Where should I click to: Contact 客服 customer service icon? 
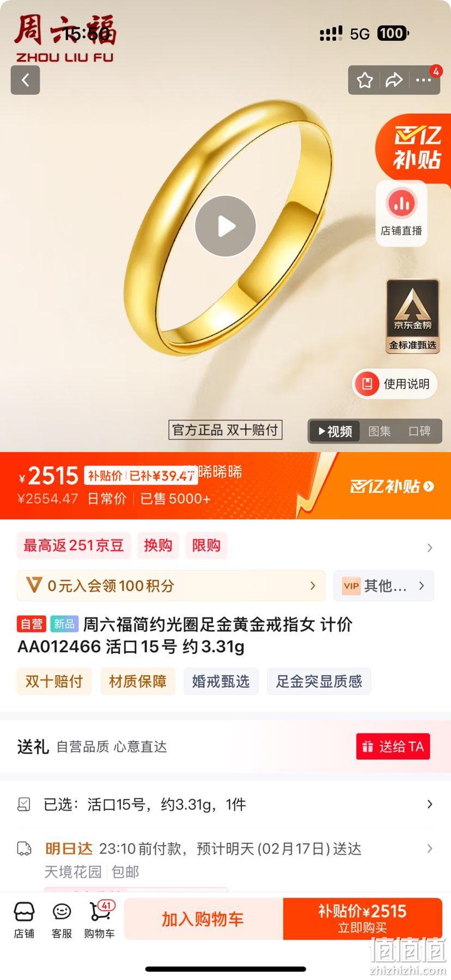[x=62, y=920]
